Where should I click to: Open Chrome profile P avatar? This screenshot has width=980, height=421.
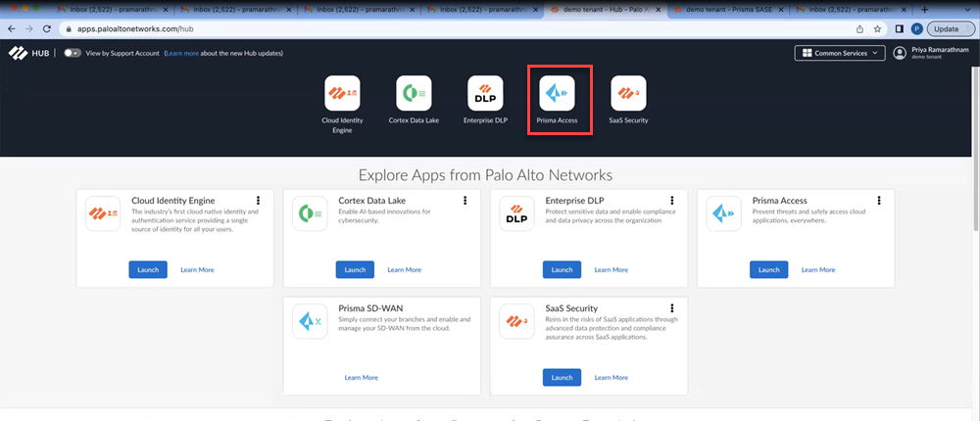click(917, 28)
